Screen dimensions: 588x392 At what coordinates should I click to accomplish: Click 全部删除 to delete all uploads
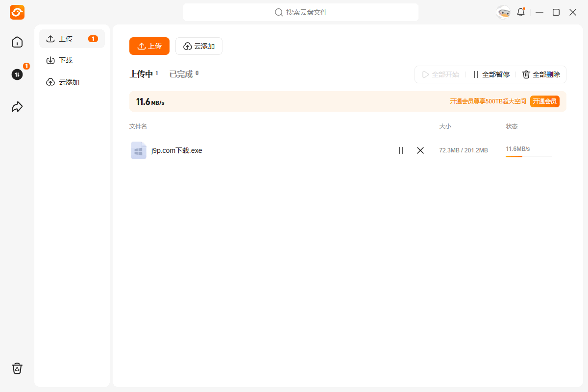[x=541, y=74]
